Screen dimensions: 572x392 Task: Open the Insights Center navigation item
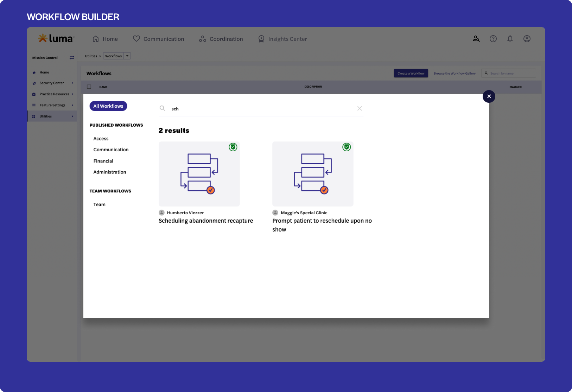[x=282, y=39]
